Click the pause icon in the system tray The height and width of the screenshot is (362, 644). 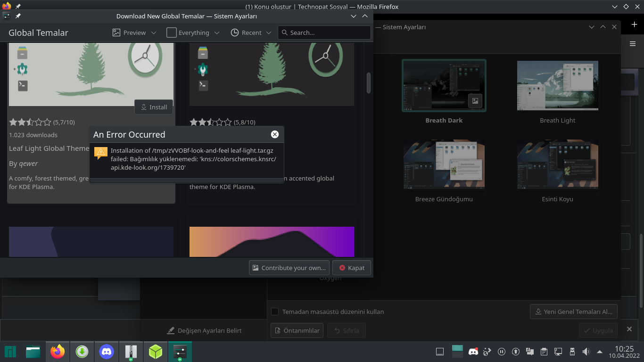502,352
